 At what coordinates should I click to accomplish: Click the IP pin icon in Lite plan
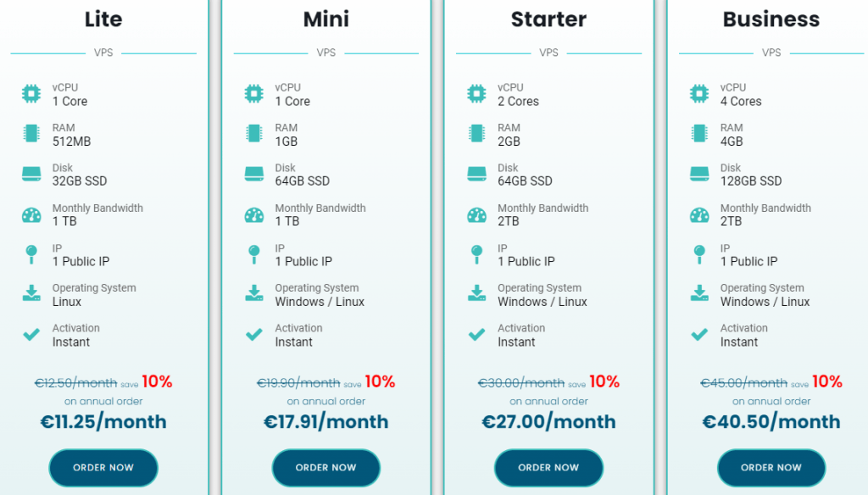31,254
